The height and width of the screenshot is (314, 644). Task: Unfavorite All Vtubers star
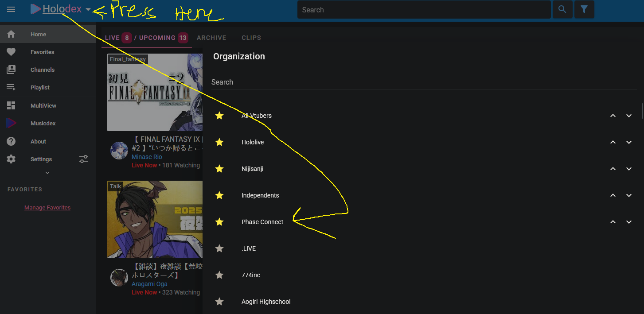pyautogui.click(x=219, y=116)
